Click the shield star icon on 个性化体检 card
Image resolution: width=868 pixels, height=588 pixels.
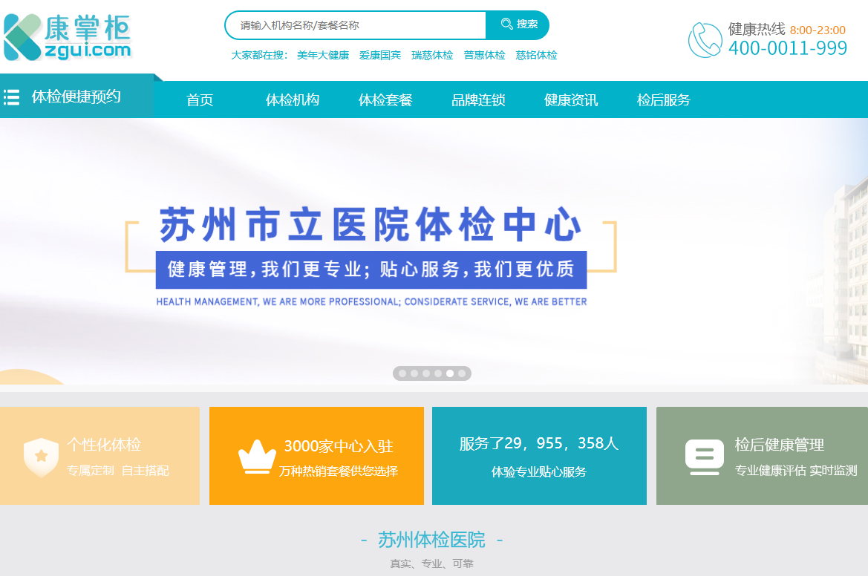coord(41,456)
